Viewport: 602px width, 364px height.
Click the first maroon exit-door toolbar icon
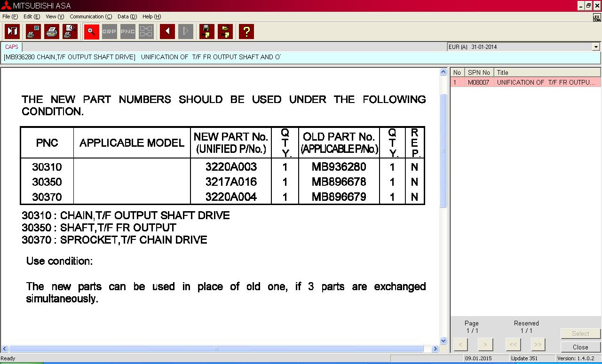click(12, 32)
